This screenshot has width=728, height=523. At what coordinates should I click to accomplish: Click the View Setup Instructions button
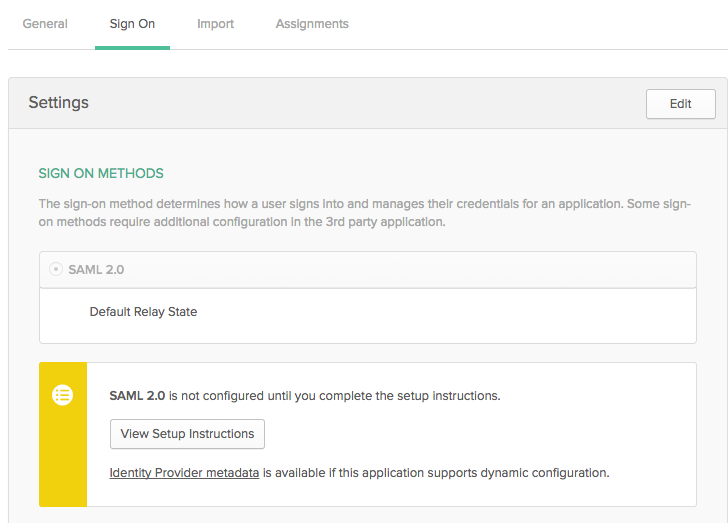coord(187,434)
